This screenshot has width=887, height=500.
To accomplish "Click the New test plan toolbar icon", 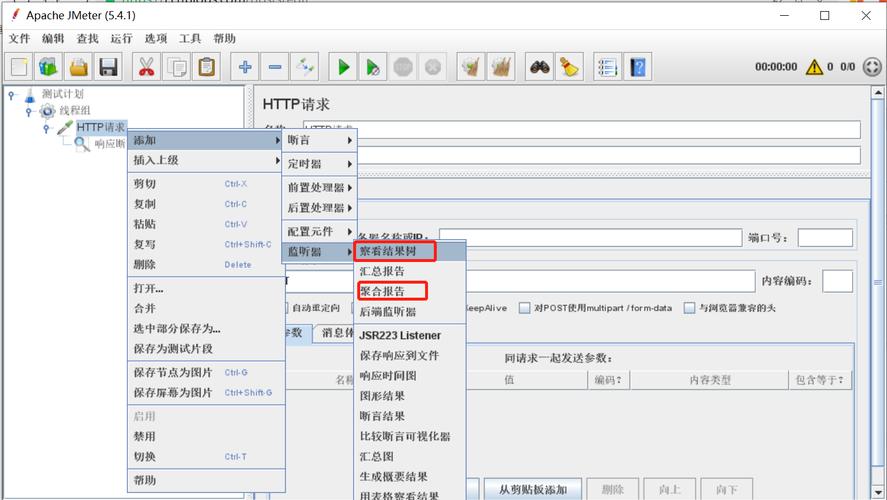I will click(19, 67).
